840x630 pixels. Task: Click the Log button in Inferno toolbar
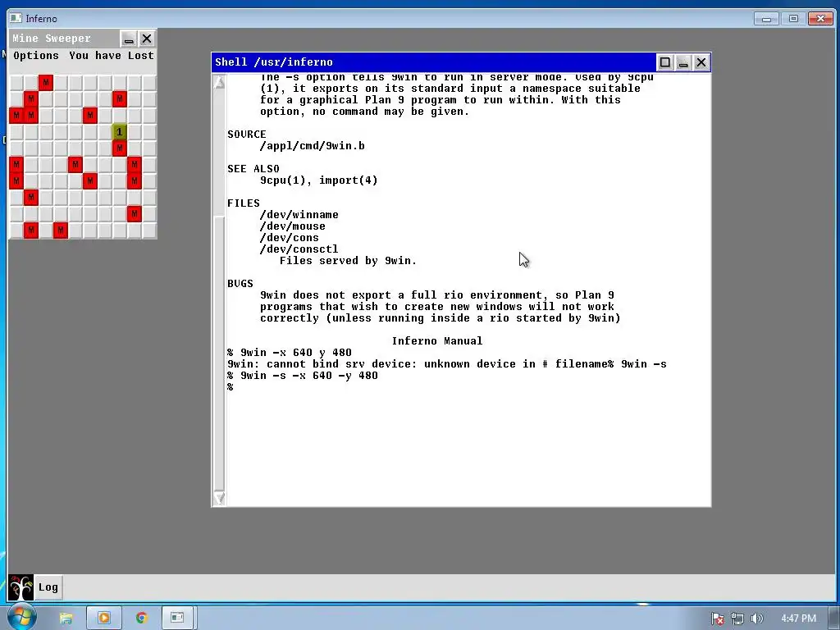click(48, 587)
